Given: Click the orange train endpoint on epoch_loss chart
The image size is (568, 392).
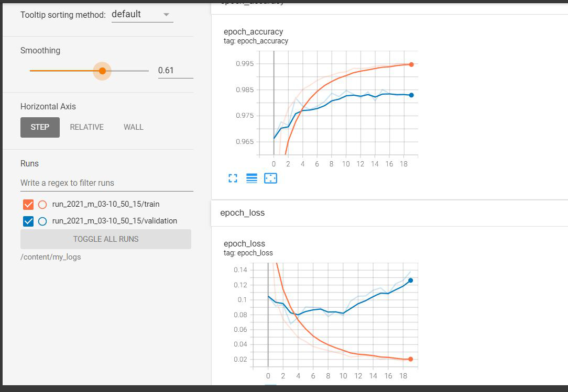Looking at the screenshot, I should click(x=410, y=359).
